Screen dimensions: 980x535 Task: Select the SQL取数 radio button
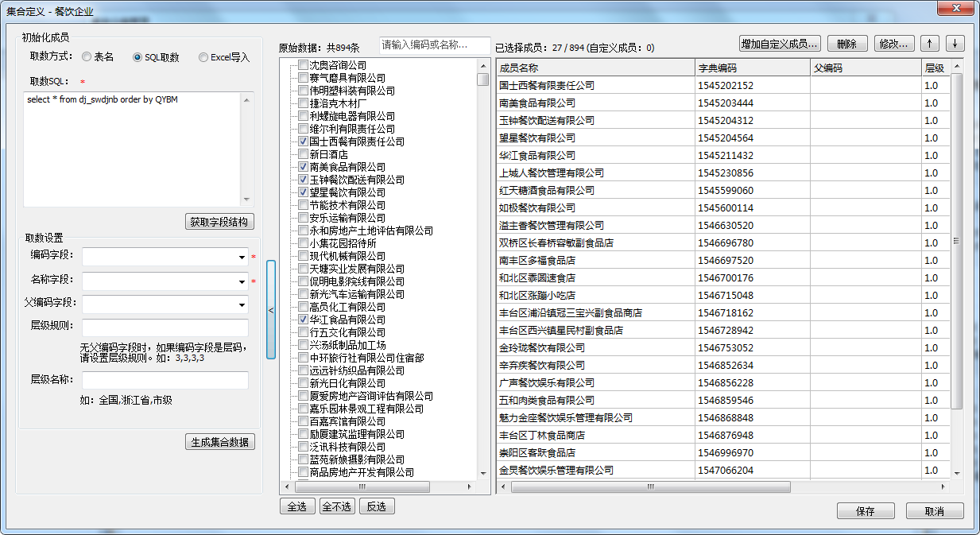pos(138,57)
